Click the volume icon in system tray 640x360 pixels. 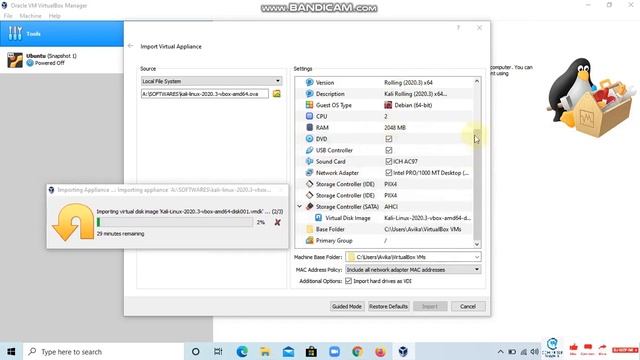[534, 351]
